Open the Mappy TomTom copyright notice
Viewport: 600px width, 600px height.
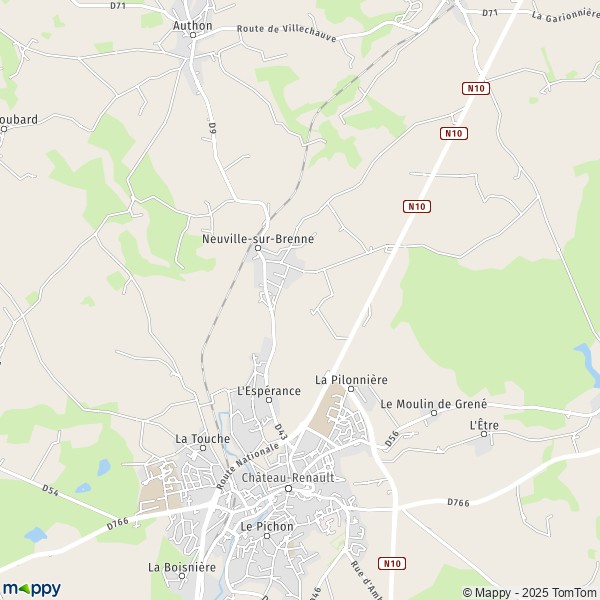pyautogui.click(x=530, y=592)
